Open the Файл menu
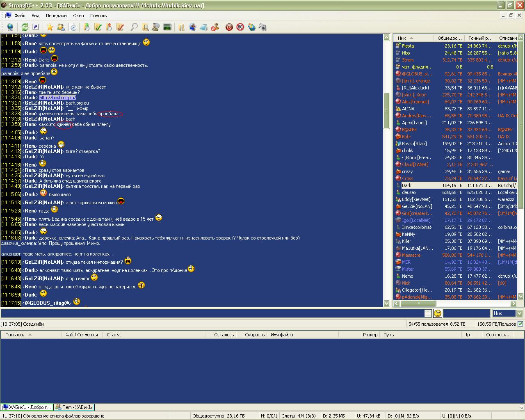Image resolution: width=525 pixels, height=420 pixels. [x=20, y=16]
